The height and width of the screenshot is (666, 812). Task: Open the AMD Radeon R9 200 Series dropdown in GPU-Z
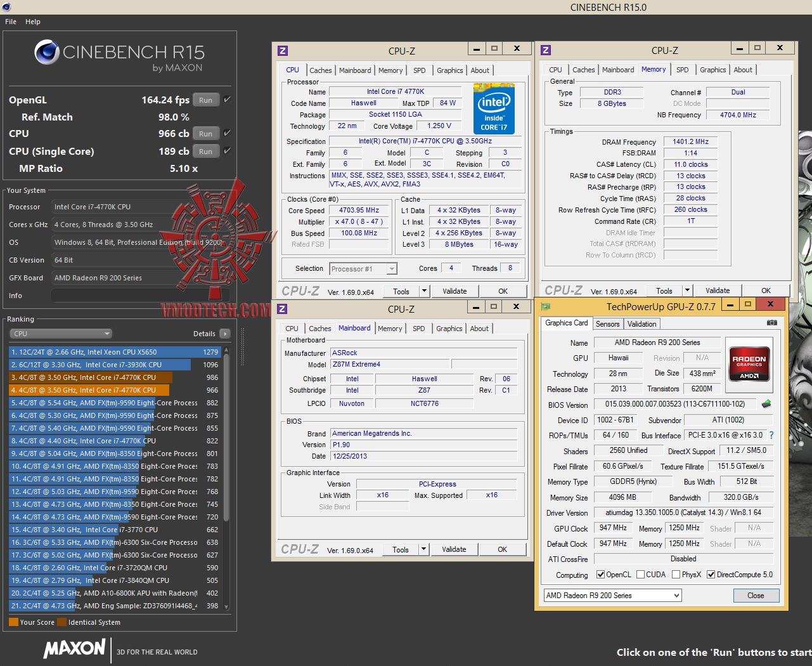point(612,596)
